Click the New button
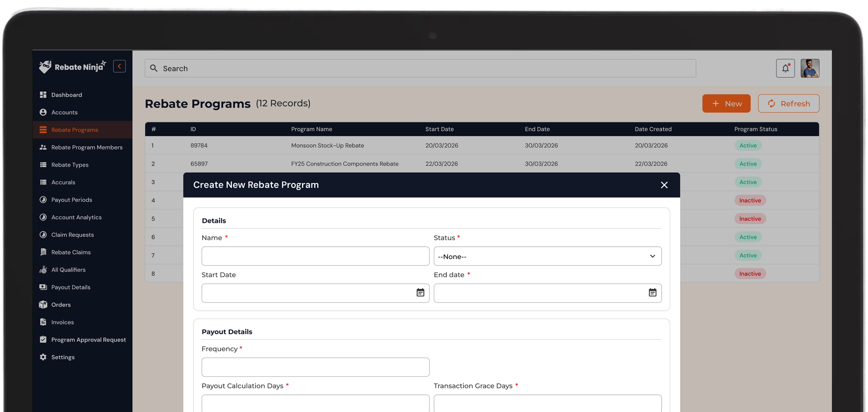This screenshot has height=412, width=868. point(726,103)
